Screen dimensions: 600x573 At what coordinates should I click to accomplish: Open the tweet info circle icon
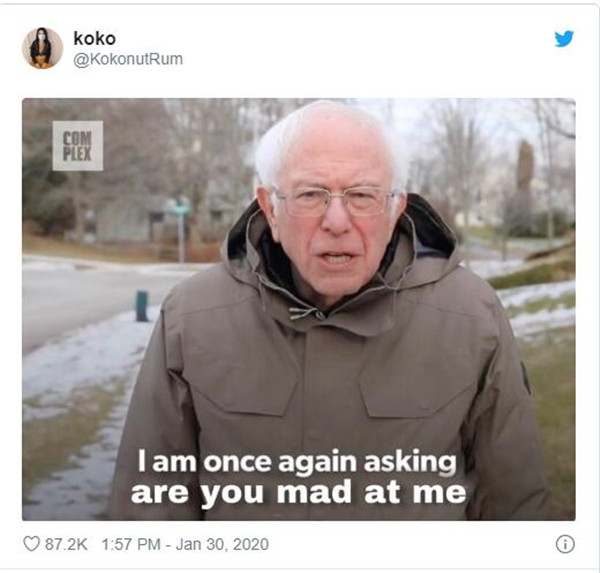tap(565, 544)
